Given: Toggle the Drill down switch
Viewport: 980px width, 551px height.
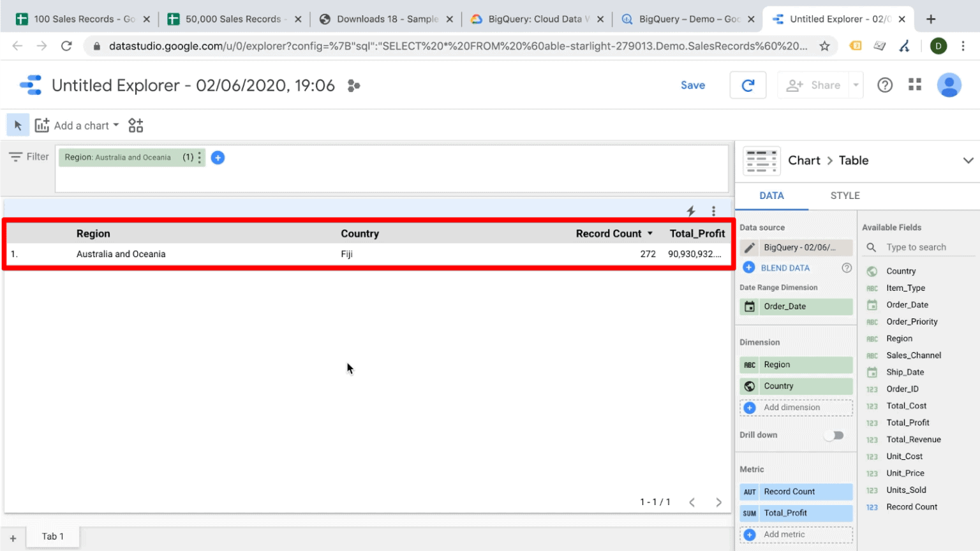Looking at the screenshot, I should pos(834,435).
